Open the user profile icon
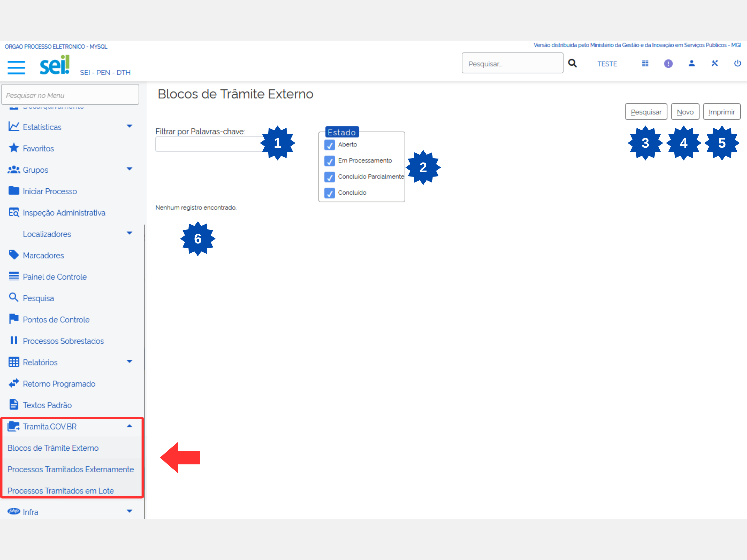747x560 pixels. [x=691, y=63]
